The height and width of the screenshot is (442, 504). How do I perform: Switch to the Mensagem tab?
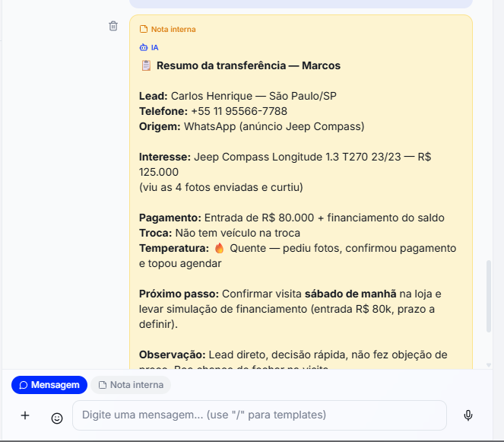coord(49,385)
